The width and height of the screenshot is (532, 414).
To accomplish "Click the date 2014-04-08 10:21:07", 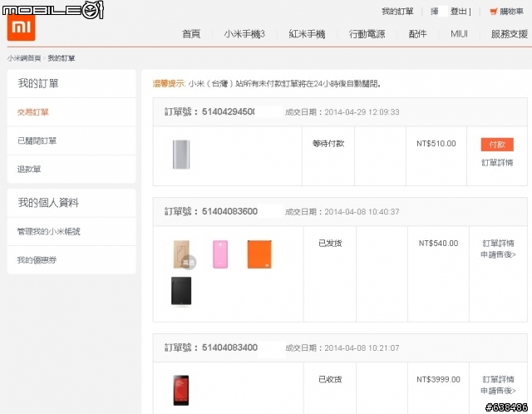I will [362, 347].
